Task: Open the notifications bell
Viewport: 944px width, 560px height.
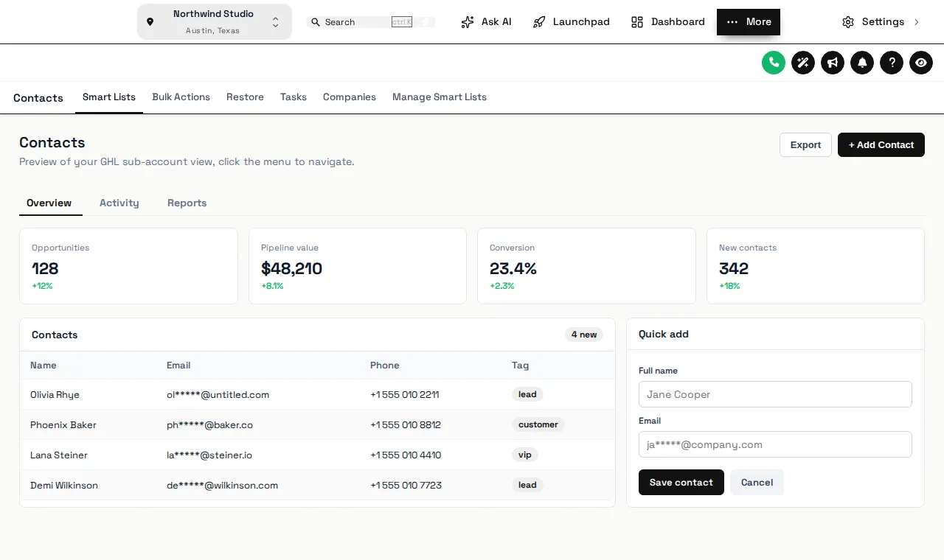Action: click(862, 63)
